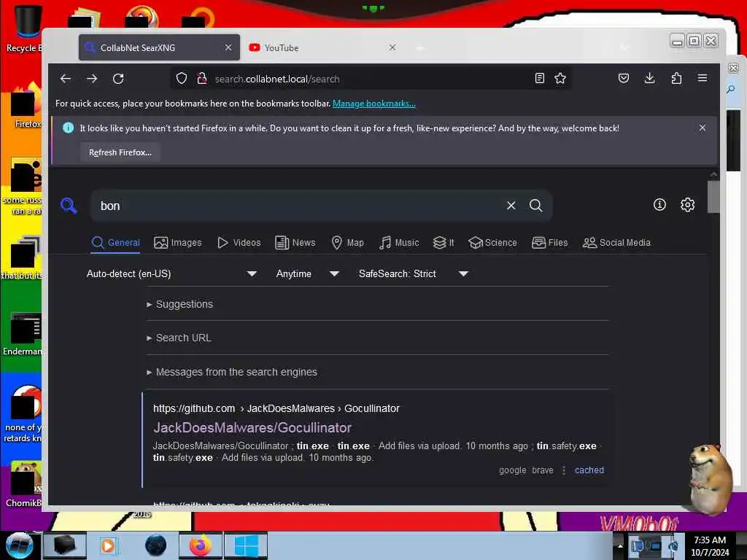Switch to the News search category
Image resolution: width=747 pixels, height=560 pixels.
(x=295, y=243)
